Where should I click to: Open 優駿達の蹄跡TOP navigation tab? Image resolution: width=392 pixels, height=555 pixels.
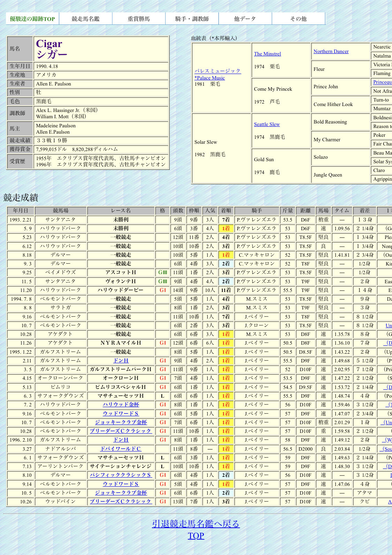pos(32,19)
